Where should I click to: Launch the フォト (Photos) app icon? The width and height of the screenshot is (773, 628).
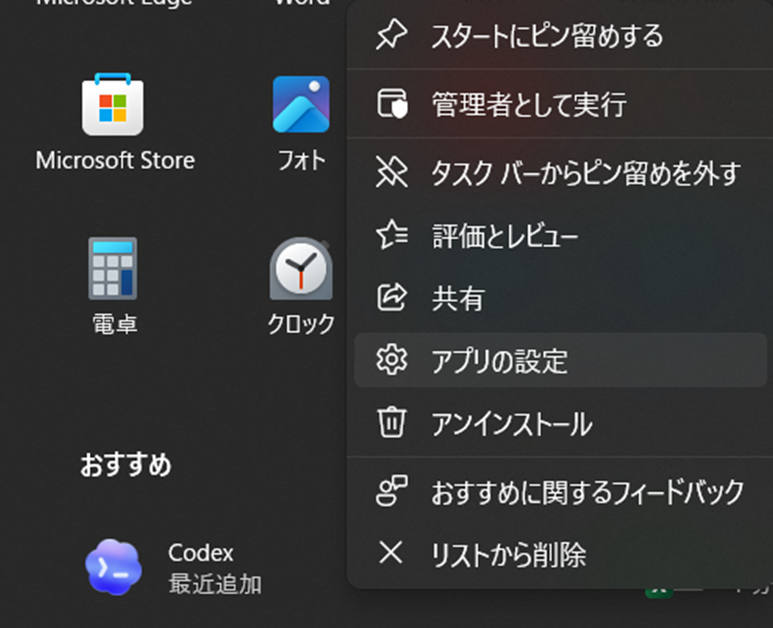pyautogui.click(x=301, y=105)
